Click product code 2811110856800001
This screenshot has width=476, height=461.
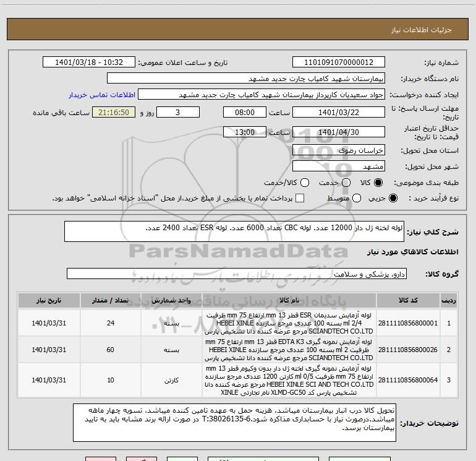pos(408,323)
